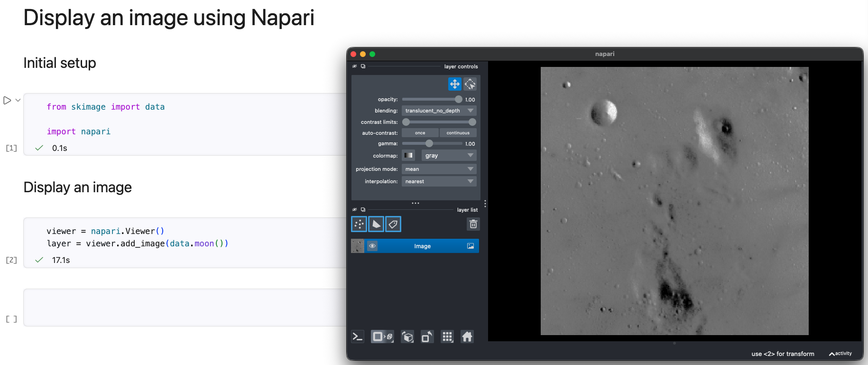
Task: Click into the empty notebook cell
Action: [x=185, y=307]
